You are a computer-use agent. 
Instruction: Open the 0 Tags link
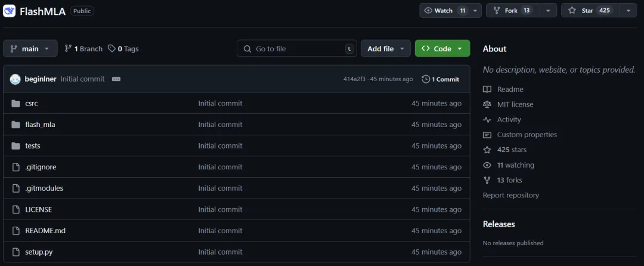[x=123, y=49]
